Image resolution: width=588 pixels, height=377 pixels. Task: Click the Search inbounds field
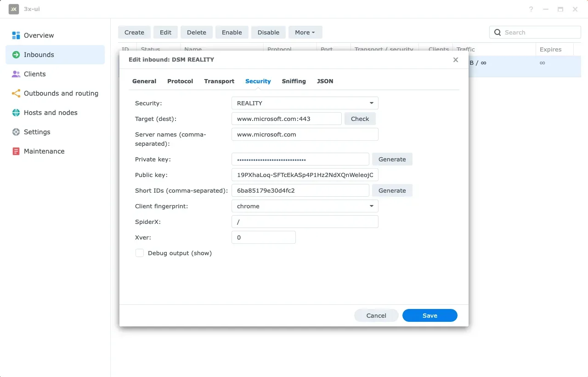pos(535,32)
